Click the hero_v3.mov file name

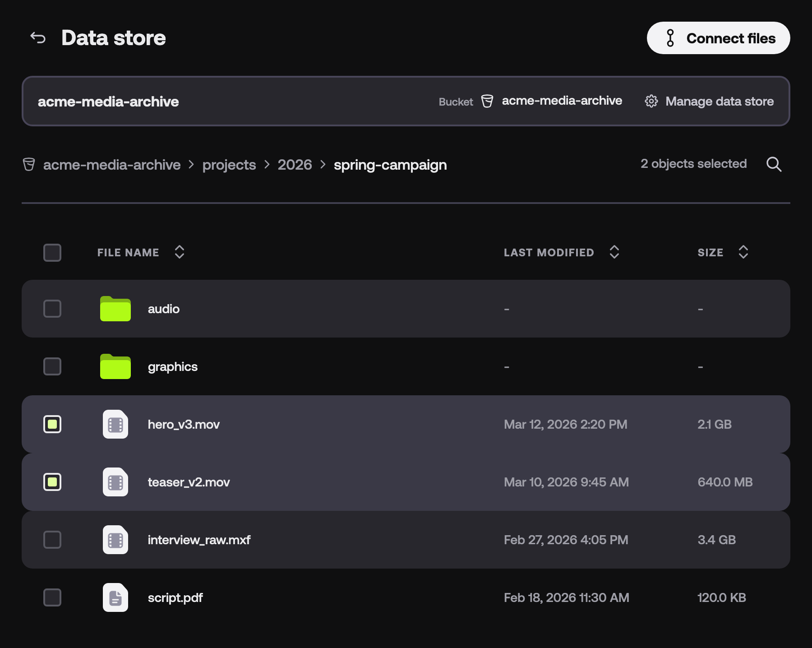coord(184,425)
